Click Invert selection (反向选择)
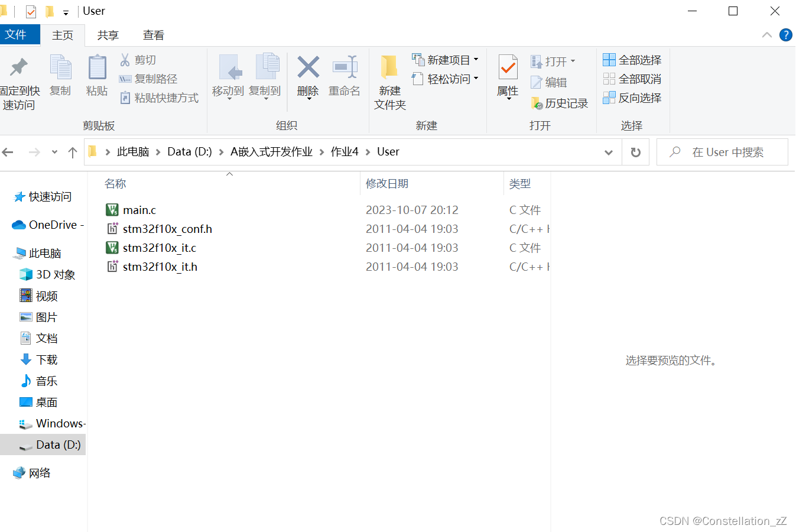 pyautogui.click(x=632, y=98)
